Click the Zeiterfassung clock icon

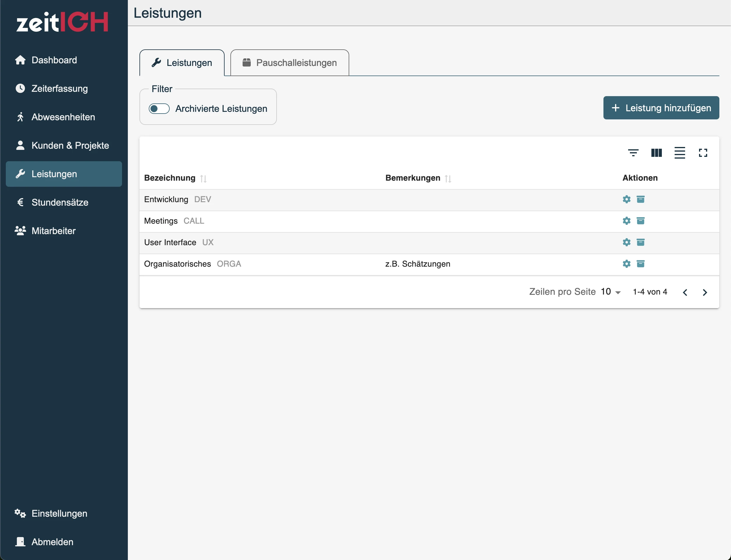20,88
